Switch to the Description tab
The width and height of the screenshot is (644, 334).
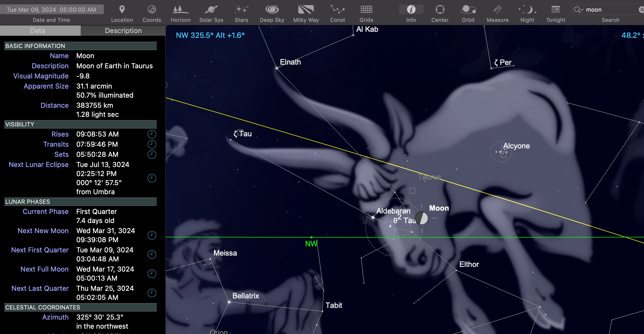pyautogui.click(x=123, y=31)
